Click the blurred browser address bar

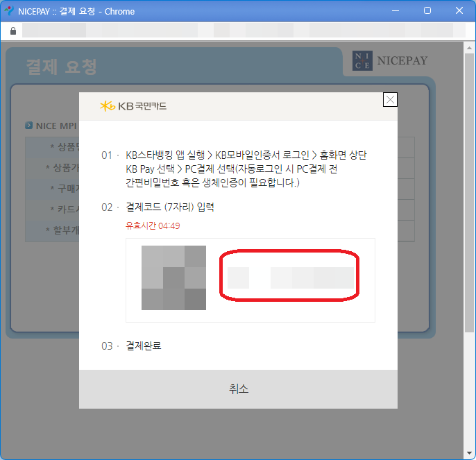244,31
